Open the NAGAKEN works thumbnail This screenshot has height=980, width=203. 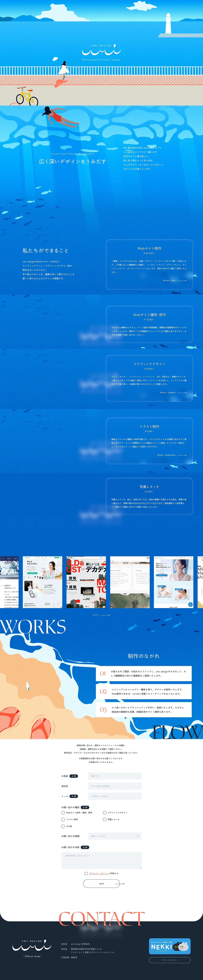click(x=86, y=582)
